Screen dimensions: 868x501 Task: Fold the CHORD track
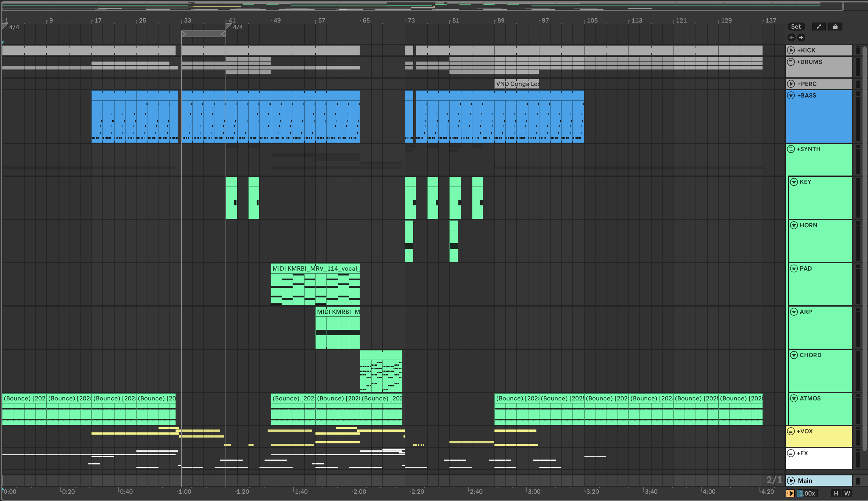[x=794, y=355]
